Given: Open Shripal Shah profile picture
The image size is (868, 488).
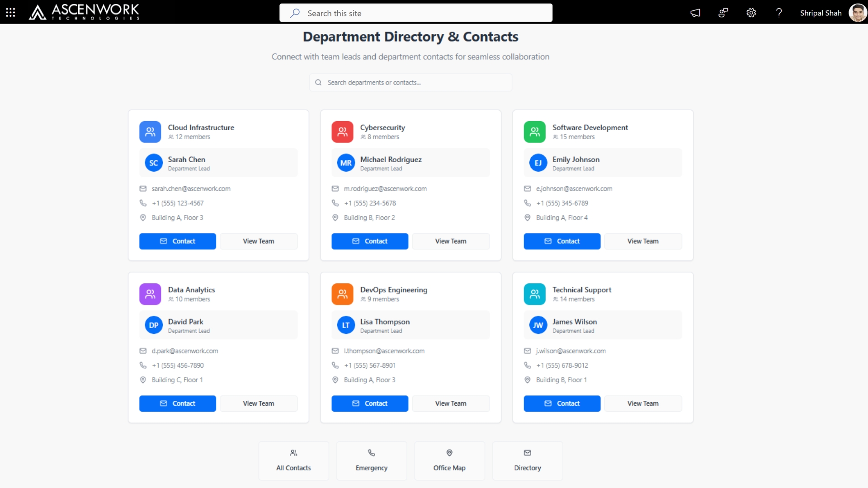Looking at the screenshot, I should click(x=857, y=13).
